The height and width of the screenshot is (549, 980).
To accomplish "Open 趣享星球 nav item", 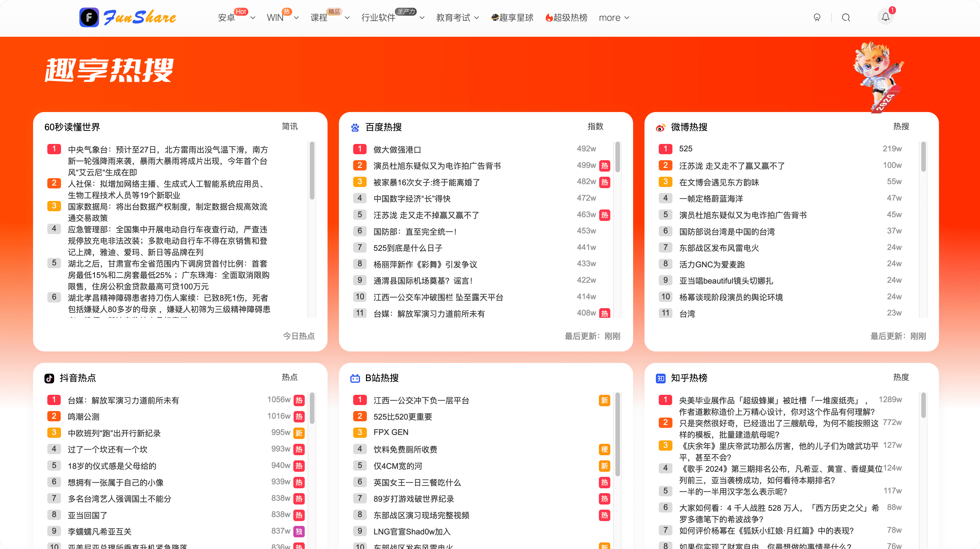I will click(512, 17).
